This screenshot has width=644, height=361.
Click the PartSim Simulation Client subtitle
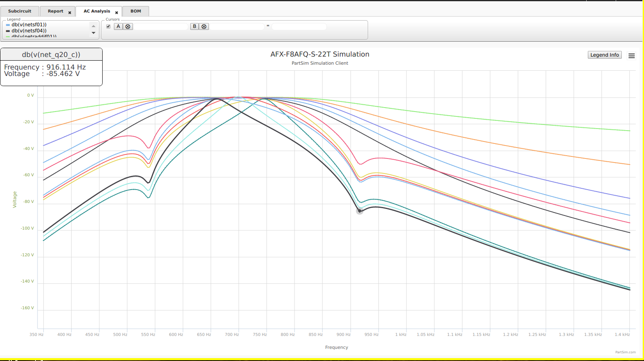(x=320, y=63)
